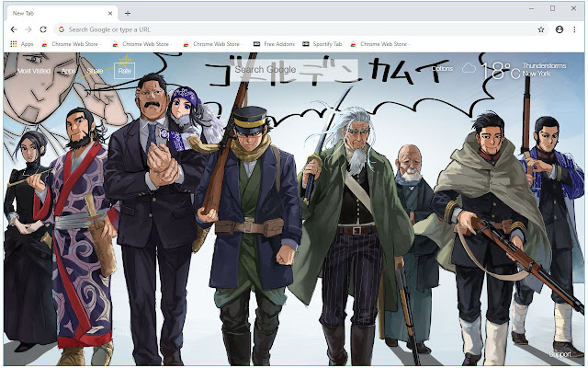Select the New Tab browser tab

tap(62, 13)
